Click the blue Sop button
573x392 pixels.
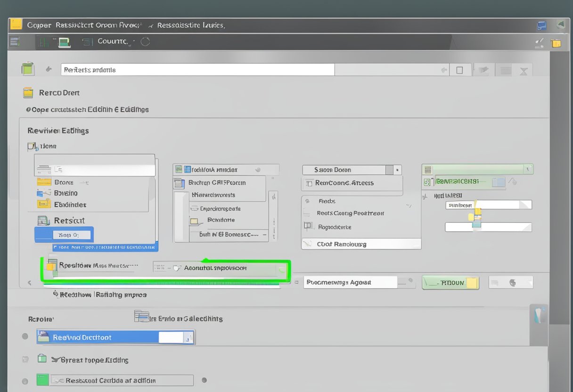tap(64, 235)
